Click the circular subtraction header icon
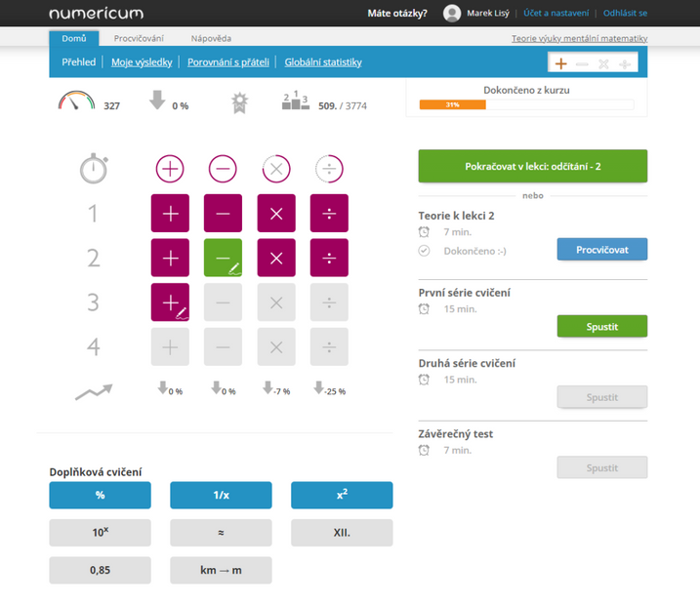This screenshot has height=605, width=700. (223, 169)
